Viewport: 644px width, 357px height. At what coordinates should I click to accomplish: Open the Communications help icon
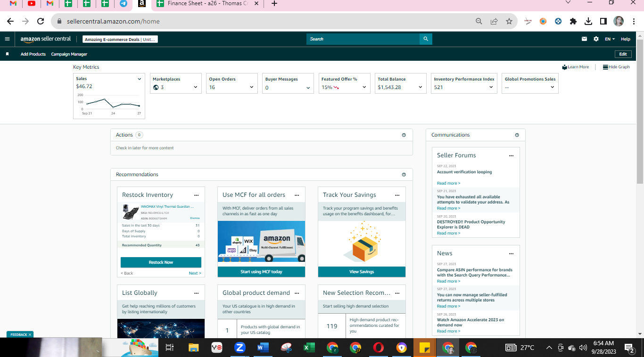[517, 135]
